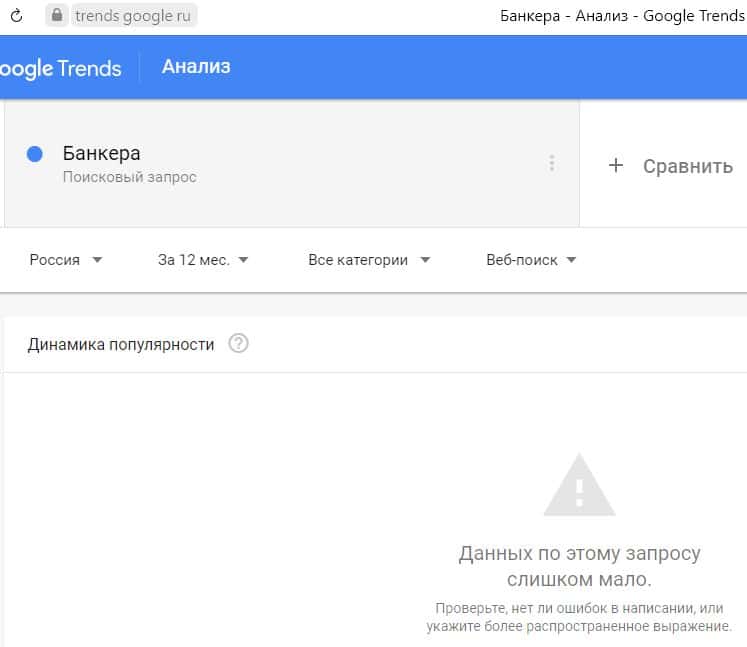747x647 pixels.
Task: Select the Анализ header section
Action: pos(196,67)
